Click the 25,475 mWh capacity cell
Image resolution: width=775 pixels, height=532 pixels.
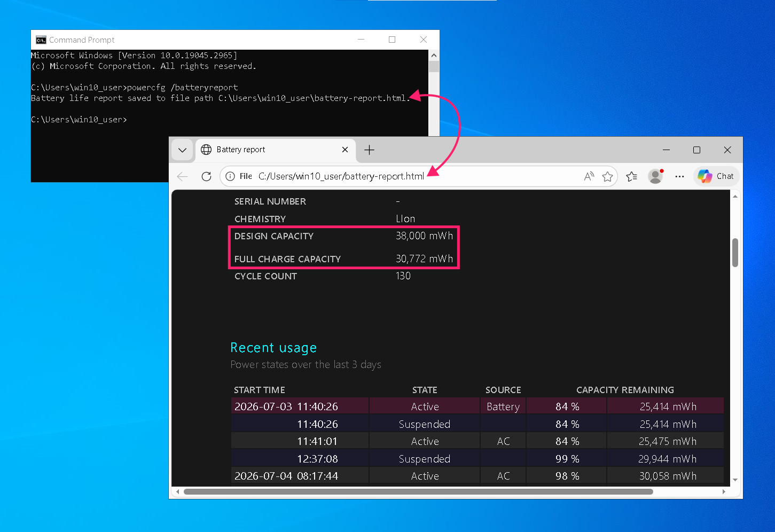point(666,441)
